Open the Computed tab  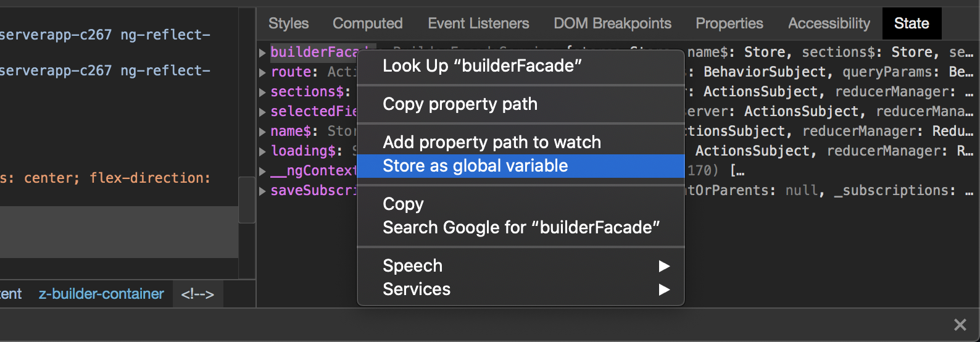367,23
